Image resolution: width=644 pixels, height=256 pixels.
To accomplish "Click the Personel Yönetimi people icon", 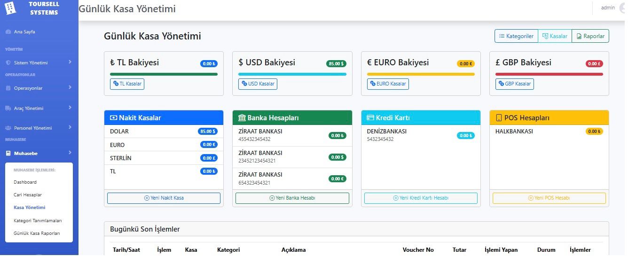I will pyautogui.click(x=8, y=128).
